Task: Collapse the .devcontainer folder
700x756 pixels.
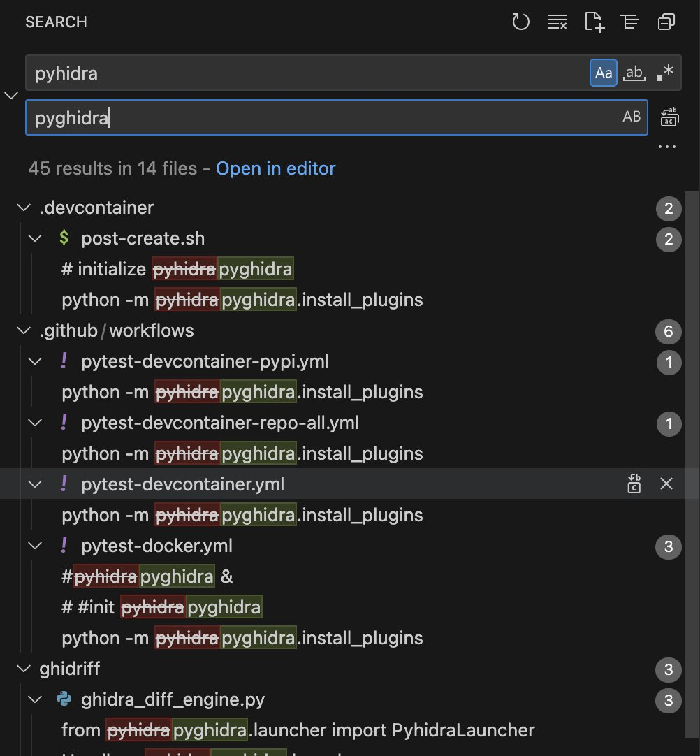Action: pos(24,208)
